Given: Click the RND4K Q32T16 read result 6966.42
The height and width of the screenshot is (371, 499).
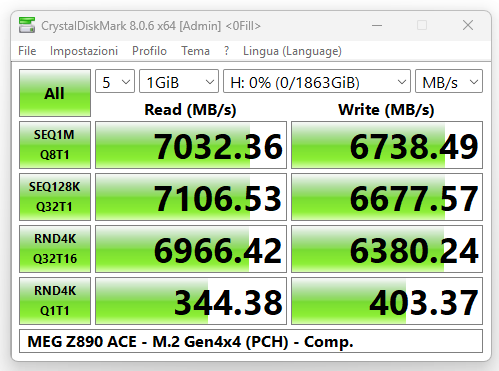Looking at the screenshot, I should (191, 249).
